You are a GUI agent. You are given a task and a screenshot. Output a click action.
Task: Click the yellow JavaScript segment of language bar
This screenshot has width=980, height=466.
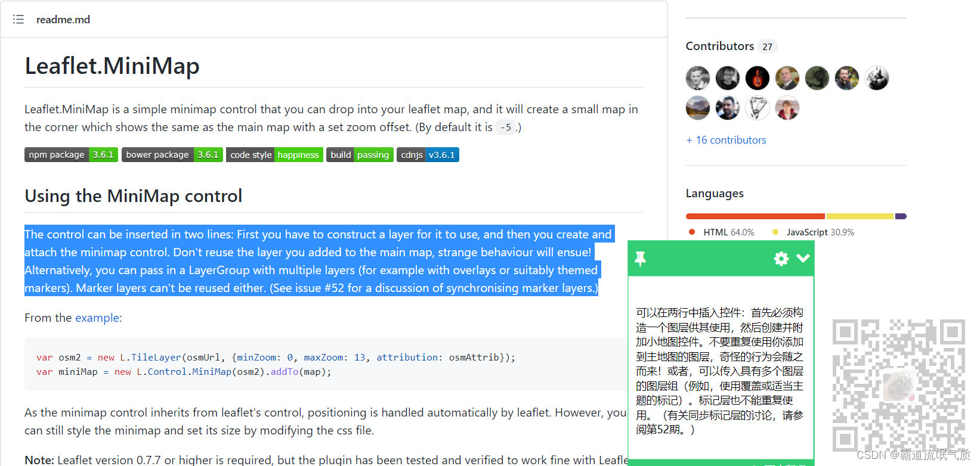pos(860,216)
